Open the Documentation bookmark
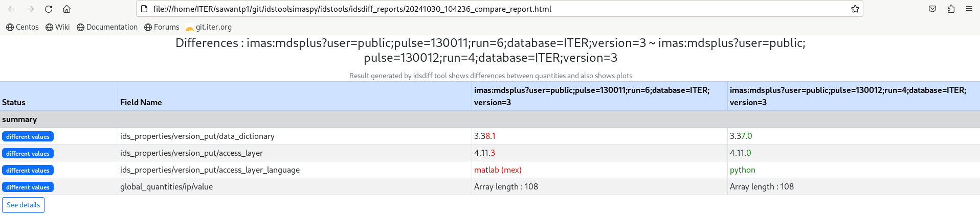Viewport: 980px width, 215px height. tap(107, 27)
